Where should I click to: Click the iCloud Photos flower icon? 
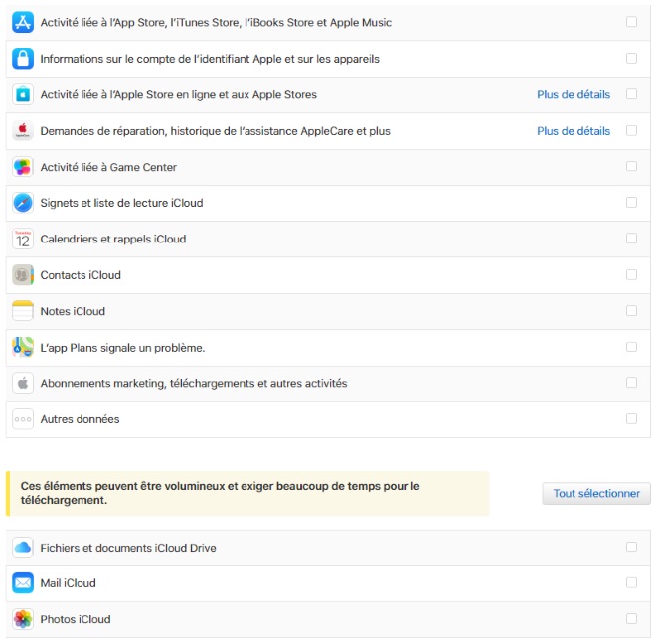click(x=23, y=619)
